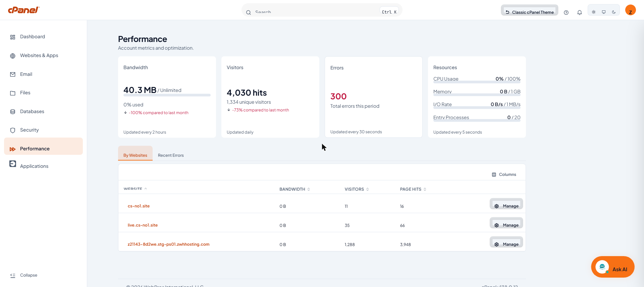
Task: Click the "4,030 hits" visitors value
Action: point(247,93)
